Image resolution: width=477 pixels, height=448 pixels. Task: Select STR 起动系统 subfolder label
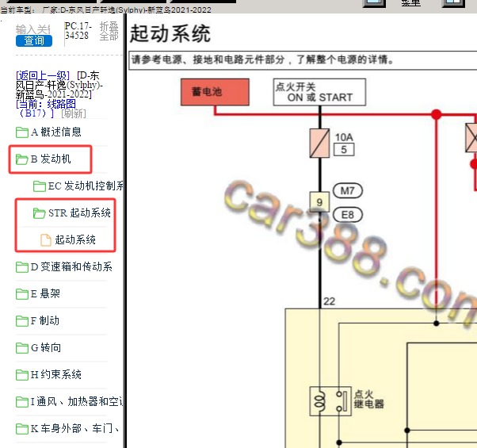point(79,213)
